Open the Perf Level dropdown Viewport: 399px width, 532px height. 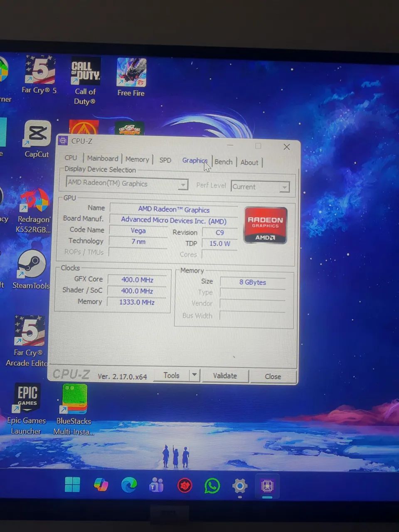pos(284,187)
